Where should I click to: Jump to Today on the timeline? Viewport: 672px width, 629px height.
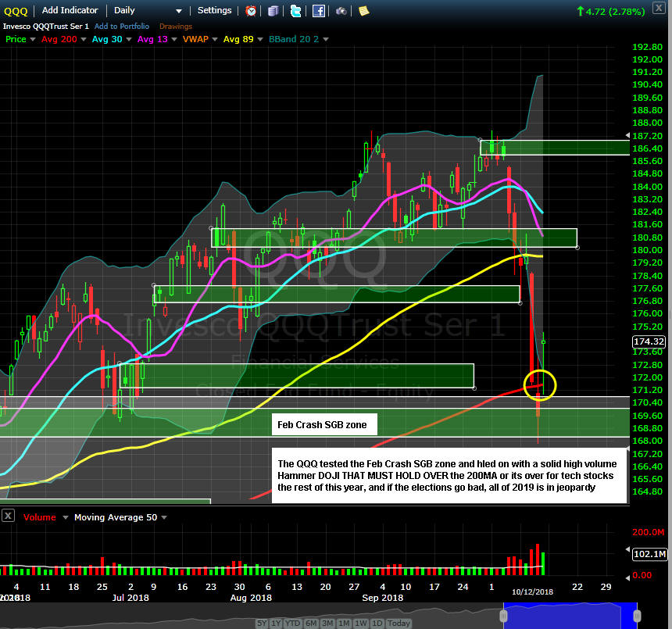click(399, 623)
